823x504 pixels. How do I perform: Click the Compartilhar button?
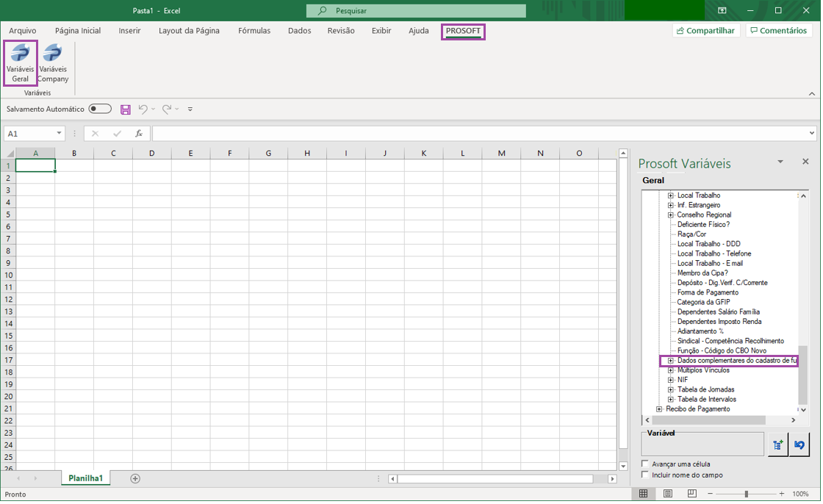[x=706, y=30]
